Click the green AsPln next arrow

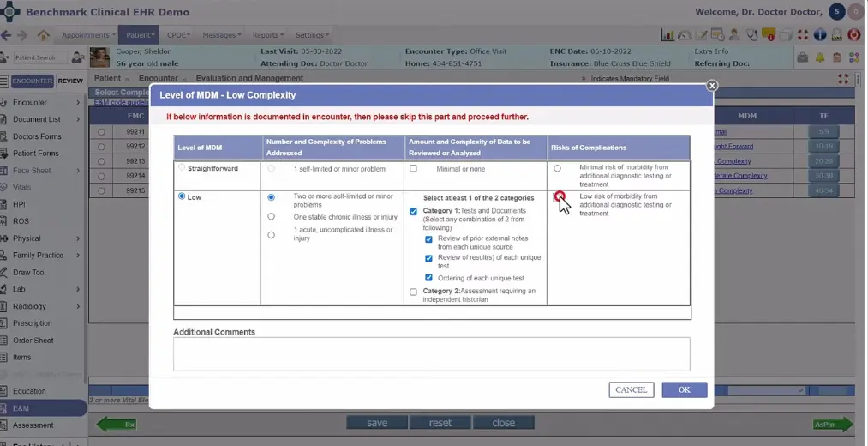click(833, 425)
